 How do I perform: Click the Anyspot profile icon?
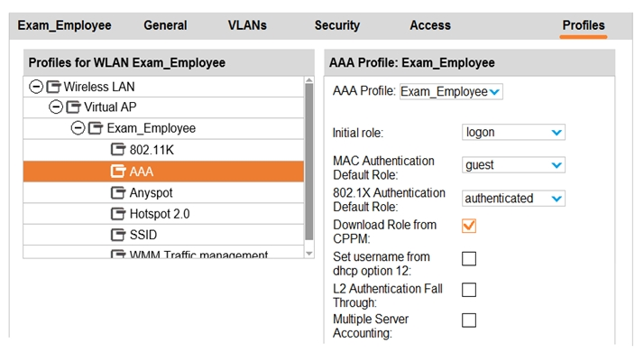click(118, 192)
